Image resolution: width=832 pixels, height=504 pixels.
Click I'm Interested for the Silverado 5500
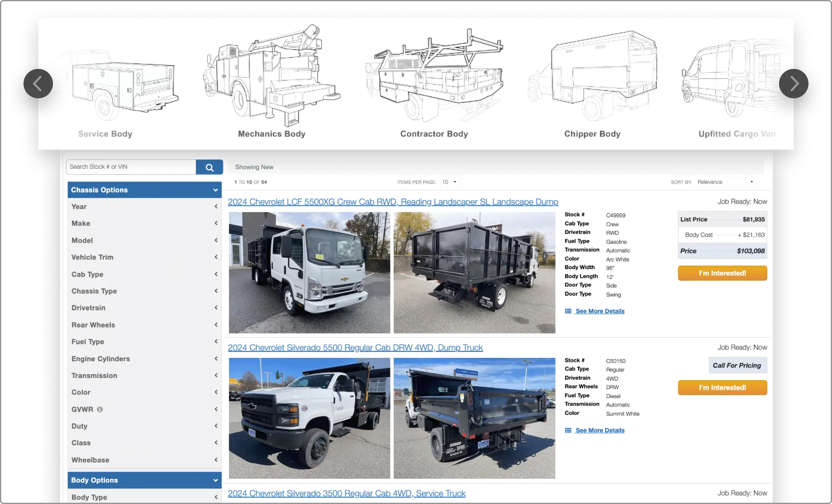[x=722, y=388]
